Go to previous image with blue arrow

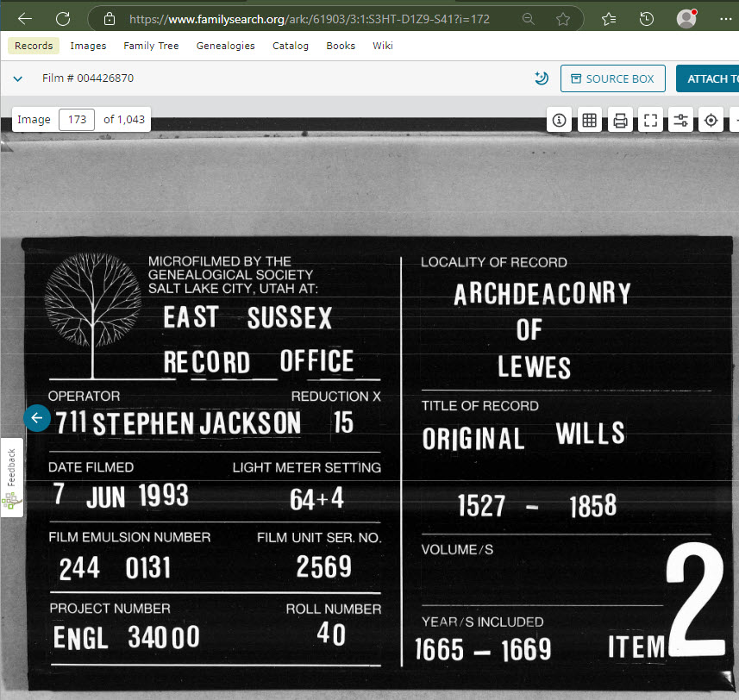(x=37, y=418)
